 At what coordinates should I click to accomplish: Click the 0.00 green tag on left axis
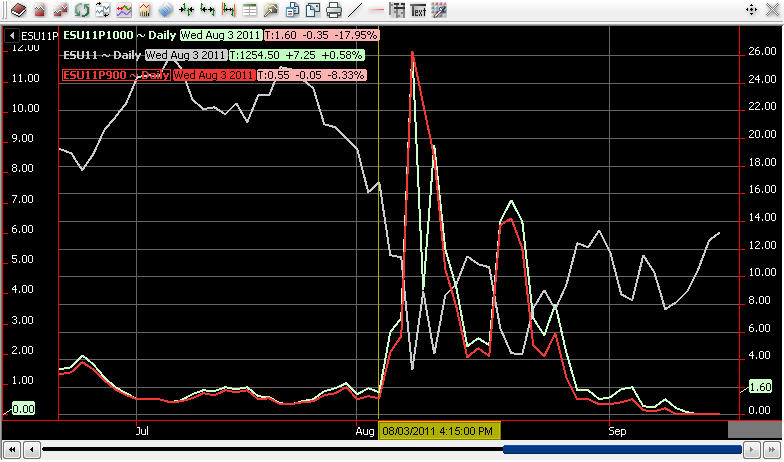tap(23, 410)
